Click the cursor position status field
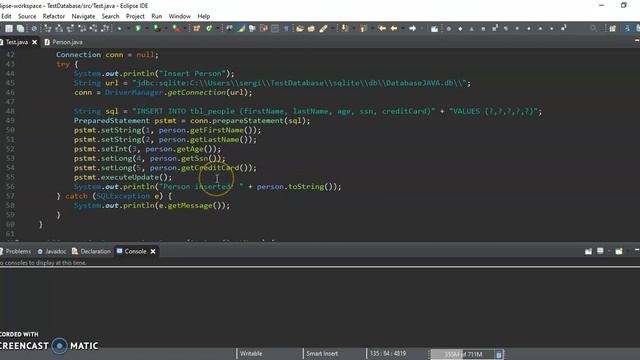This screenshot has height=360, width=640. click(388, 353)
